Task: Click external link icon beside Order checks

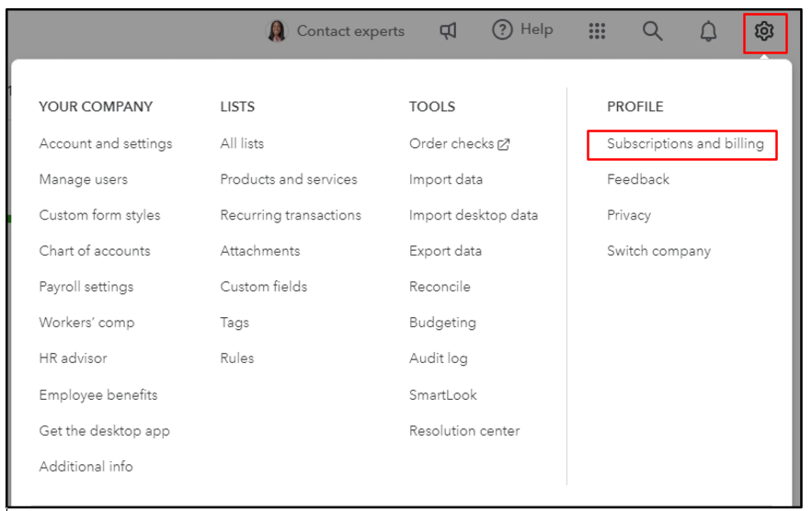Action: 504,144
